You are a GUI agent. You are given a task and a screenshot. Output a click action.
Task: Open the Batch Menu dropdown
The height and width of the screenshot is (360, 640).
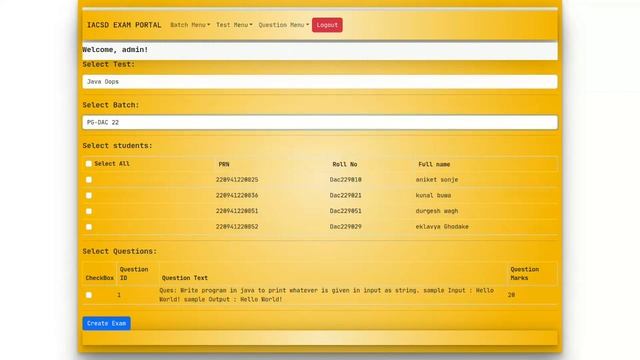[190, 25]
